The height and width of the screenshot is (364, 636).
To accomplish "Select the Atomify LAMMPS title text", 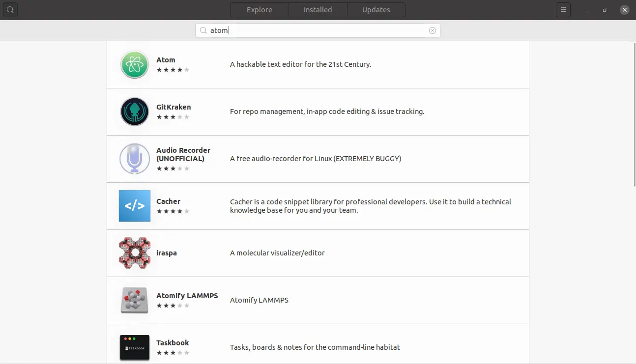I will (187, 296).
